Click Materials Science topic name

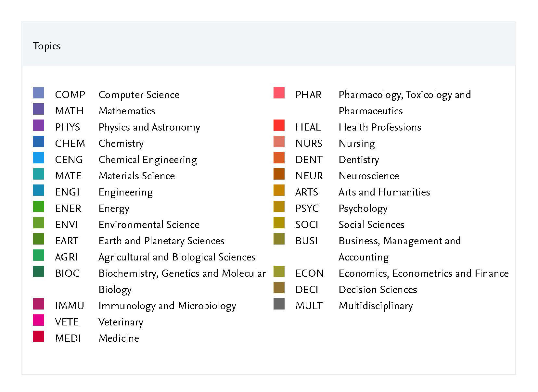tap(136, 176)
